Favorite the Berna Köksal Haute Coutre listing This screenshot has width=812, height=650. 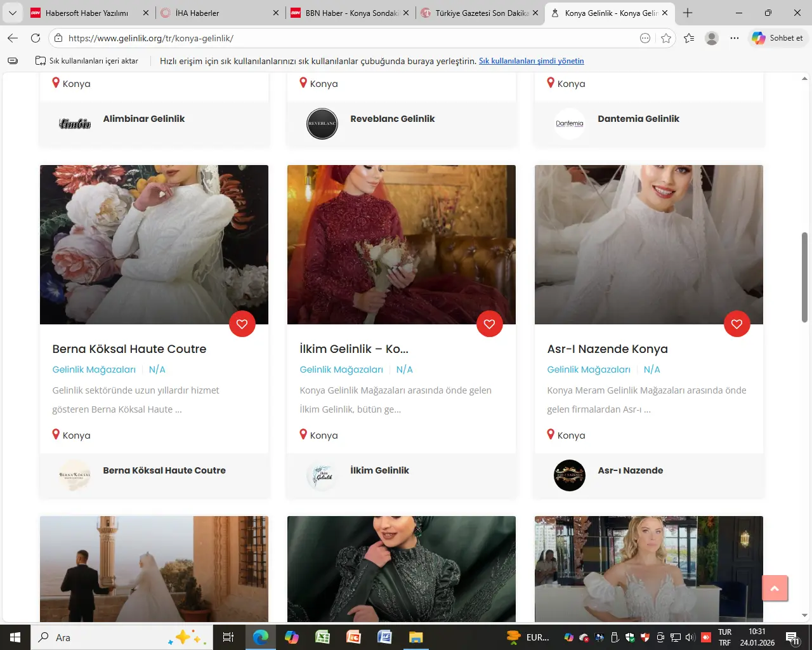pos(242,324)
